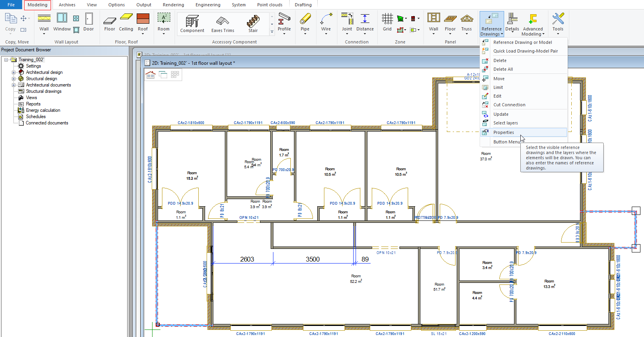Choose Properties from Reference Drawings menu

click(x=503, y=132)
